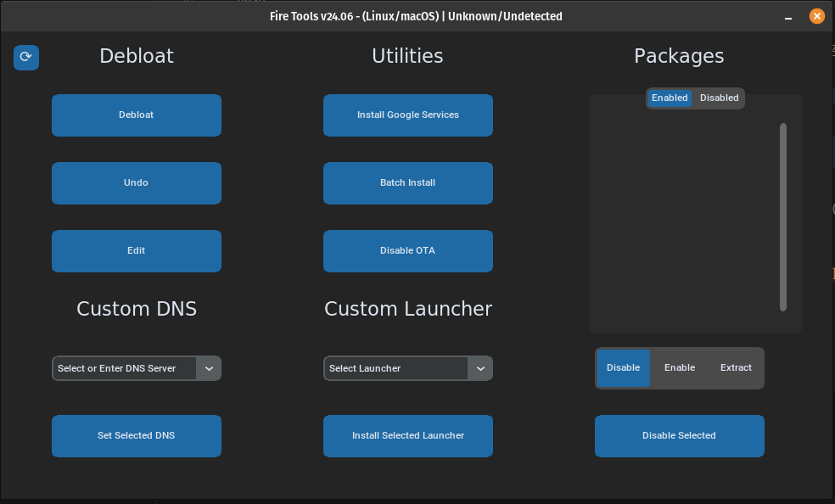Click Install Selected Launcher
This screenshot has width=835, height=504.
click(407, 436)
